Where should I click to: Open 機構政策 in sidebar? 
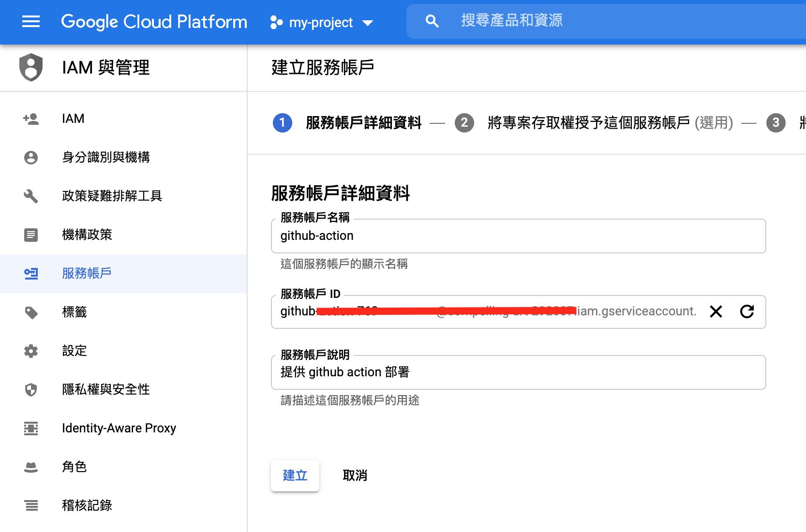point(123,235)
